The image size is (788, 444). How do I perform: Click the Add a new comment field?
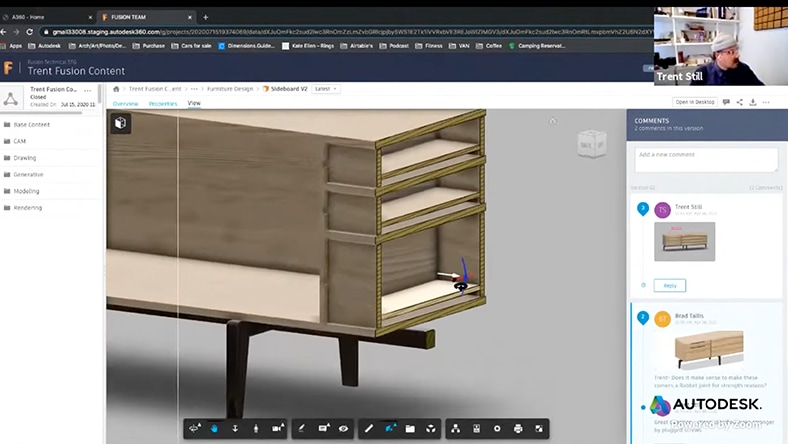pyautogui.click(x=706, y=159)
